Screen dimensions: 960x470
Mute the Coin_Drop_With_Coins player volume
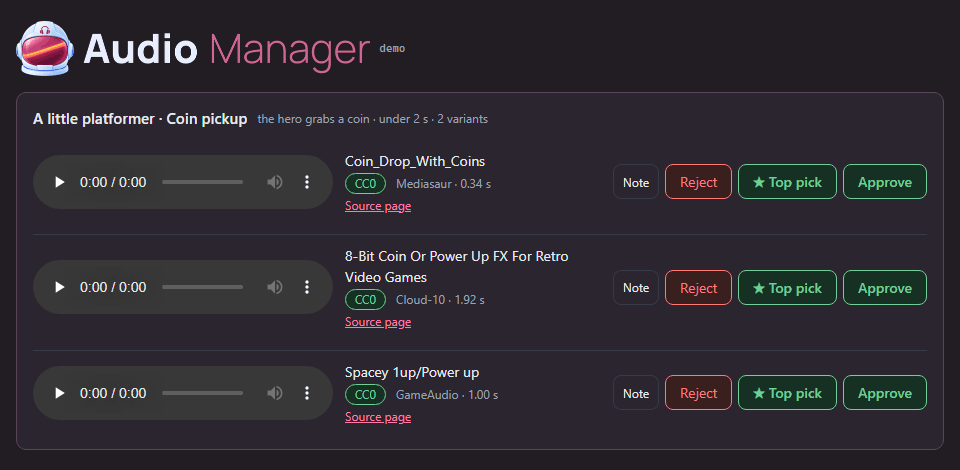coord(275,182)
